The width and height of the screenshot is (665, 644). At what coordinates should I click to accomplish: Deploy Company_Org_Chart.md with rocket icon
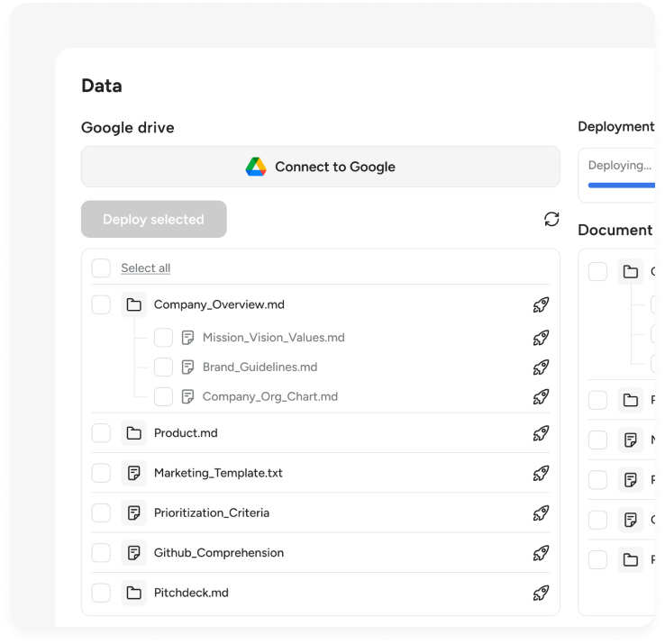tap(541, 396)
